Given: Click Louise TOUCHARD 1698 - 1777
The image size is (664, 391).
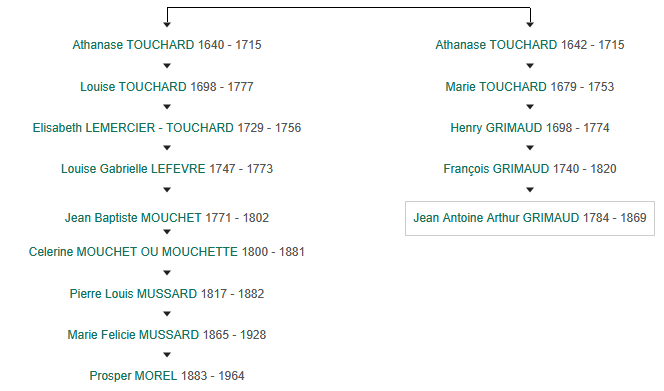Looking at the screenshot, I should (x=167, y=86).
